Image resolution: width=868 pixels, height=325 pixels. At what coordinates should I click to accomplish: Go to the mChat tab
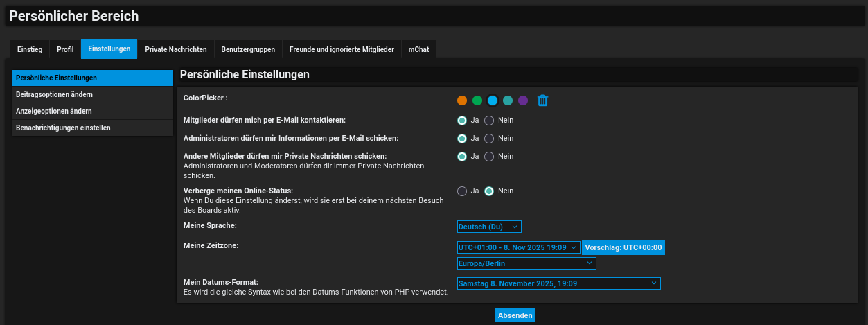click(418, 49)
